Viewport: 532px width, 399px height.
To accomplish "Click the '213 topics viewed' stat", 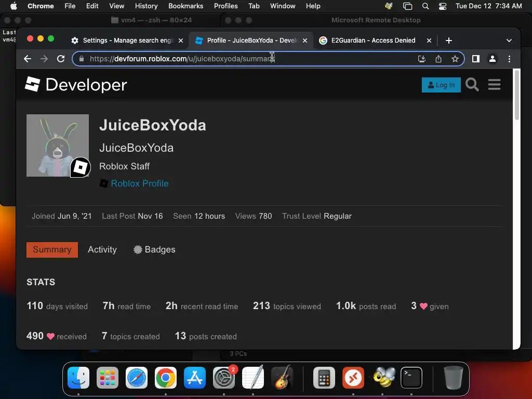I will [x=287, y=306].
